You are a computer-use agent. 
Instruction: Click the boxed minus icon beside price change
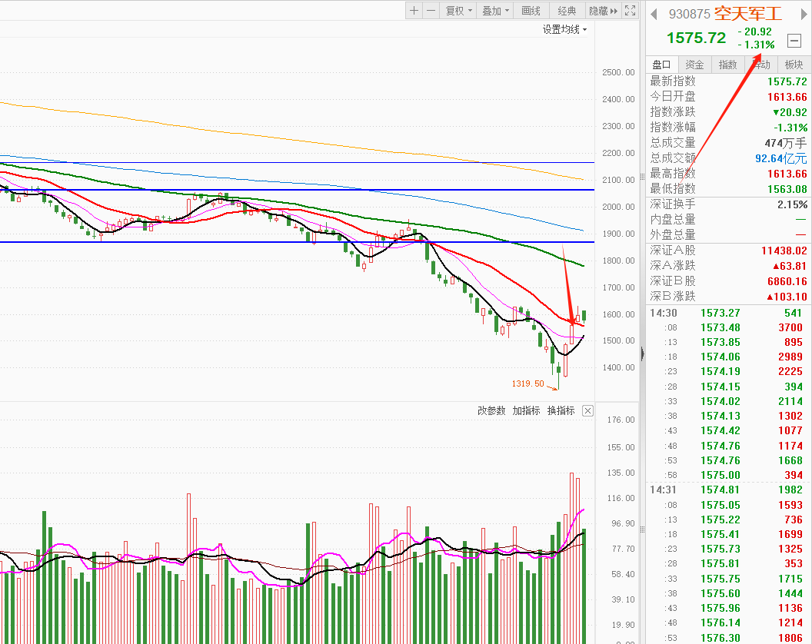pyautogui.click(x=794, y=41)
